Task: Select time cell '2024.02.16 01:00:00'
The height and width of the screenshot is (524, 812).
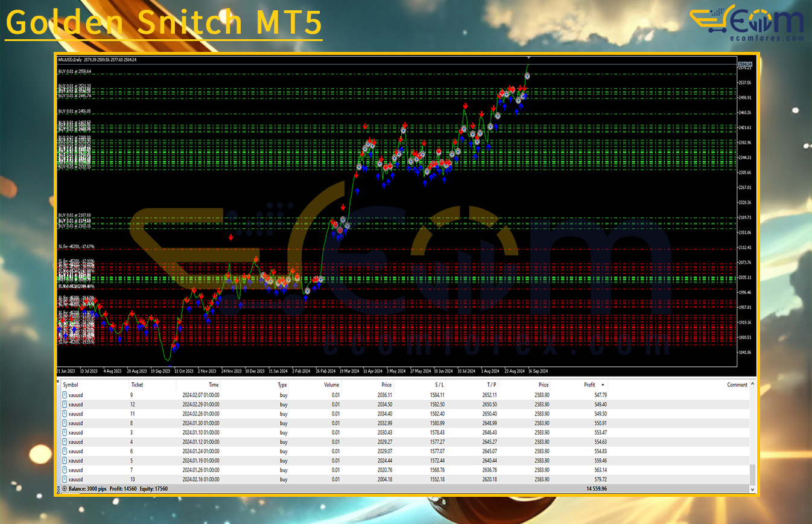Action: click(201, 479)
